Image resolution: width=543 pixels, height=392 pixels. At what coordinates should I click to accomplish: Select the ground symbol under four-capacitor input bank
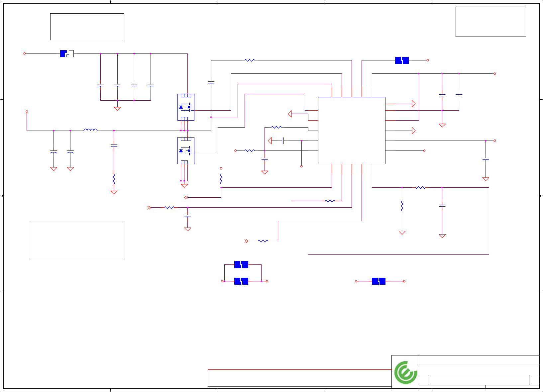click(117, 108)
